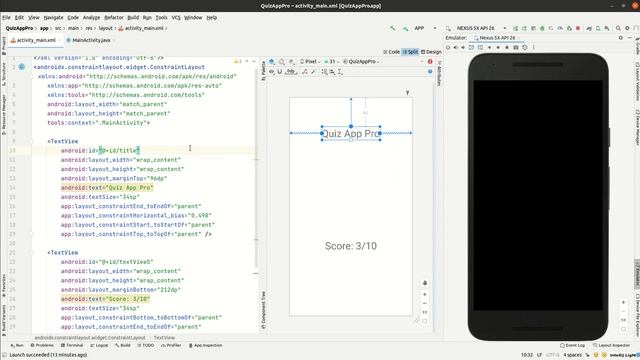This screenshot has width=640, height=360.
Task: Open the API 31 version dropdown
Action: (331, 62)
